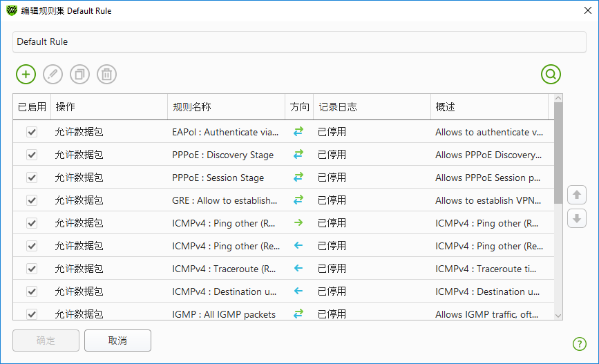Click the 操作 column header
Image resolution: width=599 pixels, height=364 pixels.
pyautogui.click(x=108, y=107)
